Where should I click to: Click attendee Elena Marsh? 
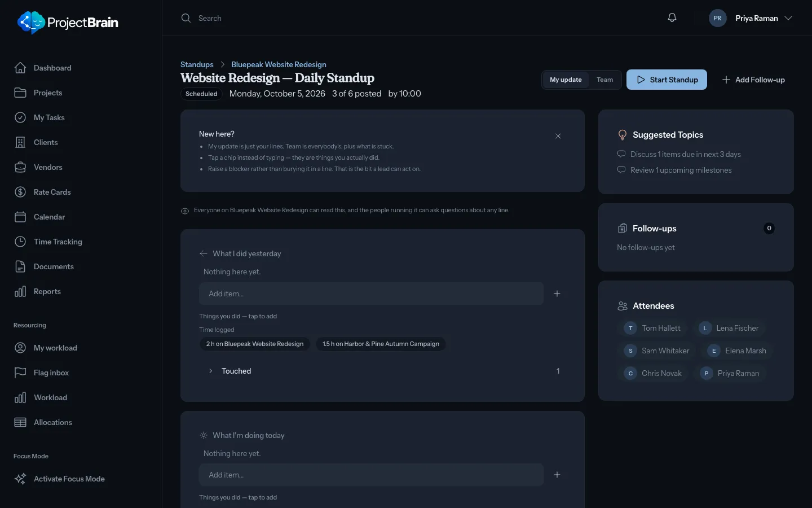738,351
